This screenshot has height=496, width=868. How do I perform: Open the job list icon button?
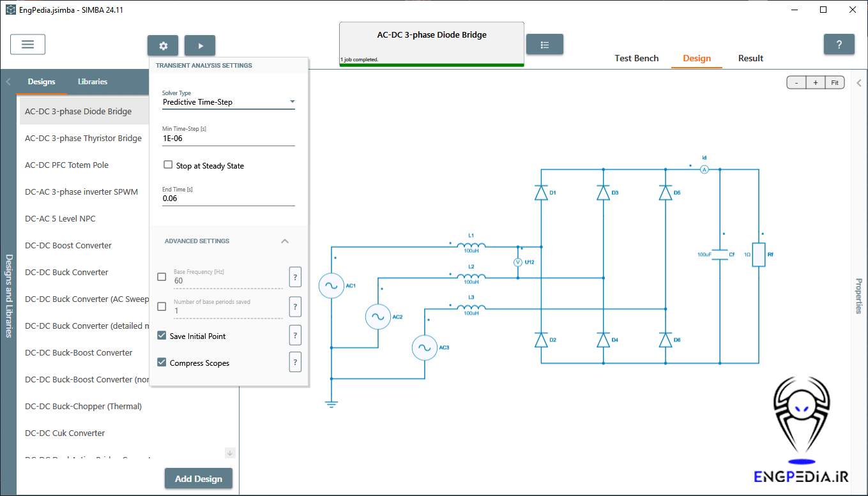click(x=544, y=45)
